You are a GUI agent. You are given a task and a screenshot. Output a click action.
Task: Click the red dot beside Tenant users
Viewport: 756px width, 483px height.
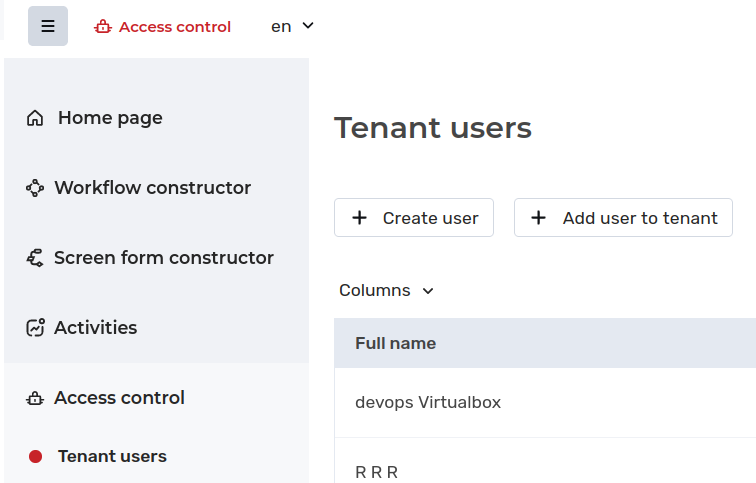tap(35, 456)
